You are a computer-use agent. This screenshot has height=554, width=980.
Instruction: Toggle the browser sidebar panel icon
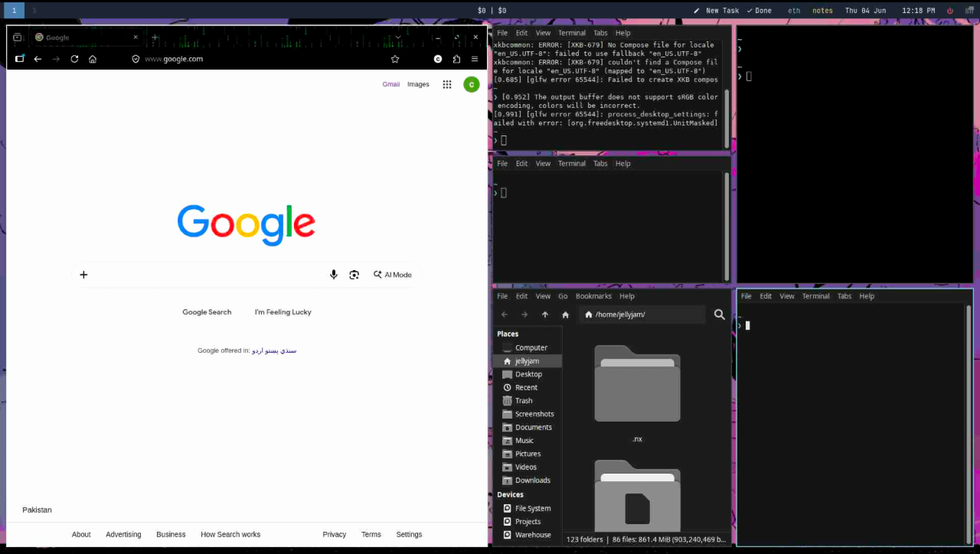pyautogui.click(x=19, y=59)
